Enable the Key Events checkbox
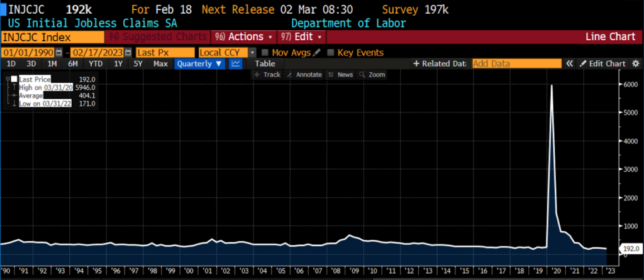Viewport: 644px width, 280px height. [x=331, y=53]
